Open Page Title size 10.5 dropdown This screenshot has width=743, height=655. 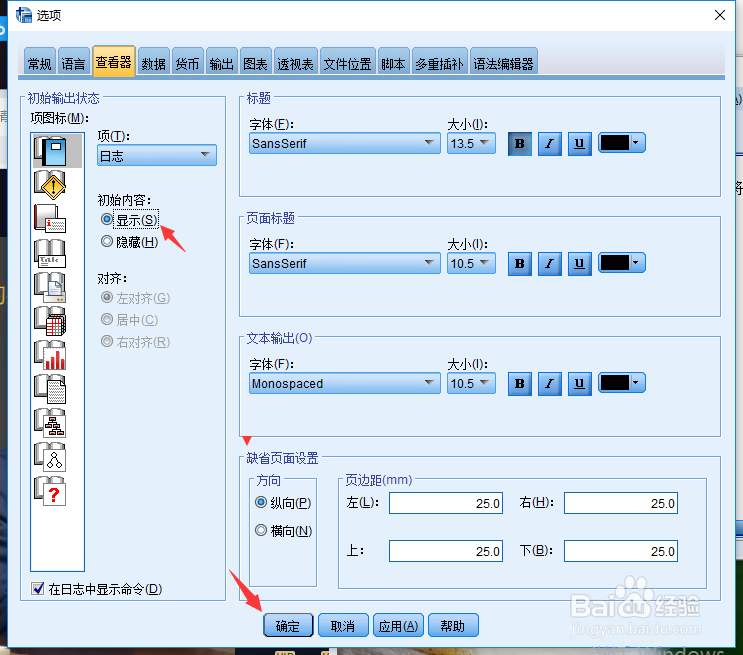(x=471, y=263)
